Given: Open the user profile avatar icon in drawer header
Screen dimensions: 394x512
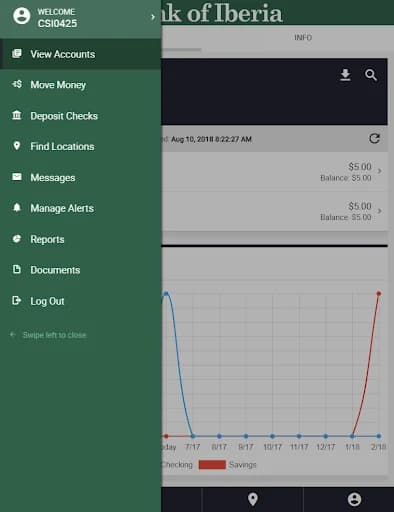Looking at the screenshot, I should click(x=21, y=16).
